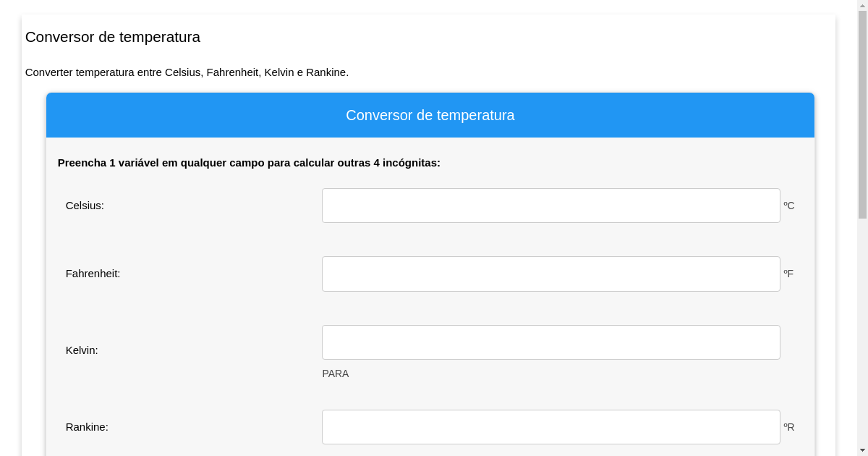Click the "Conversor de temperatura" page title
This screenshot has height=456, width=868.
(113, 37)
